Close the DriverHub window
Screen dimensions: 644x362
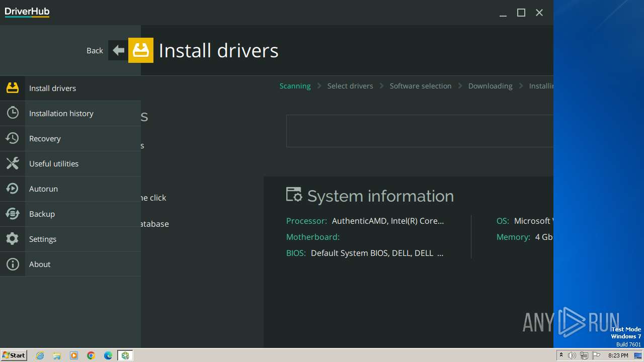pos(539,13)
